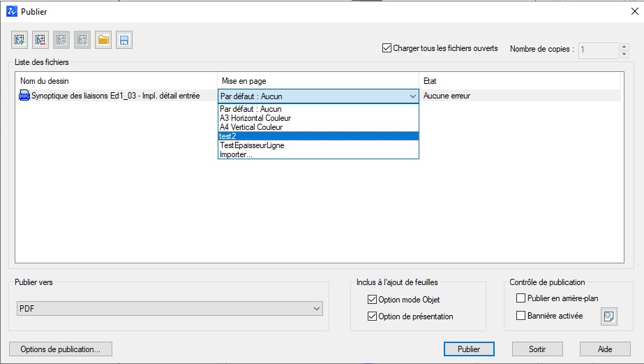Enable Publier en arrière-plan
This screenshot has height=364, width=644.
tap(521, 298)
